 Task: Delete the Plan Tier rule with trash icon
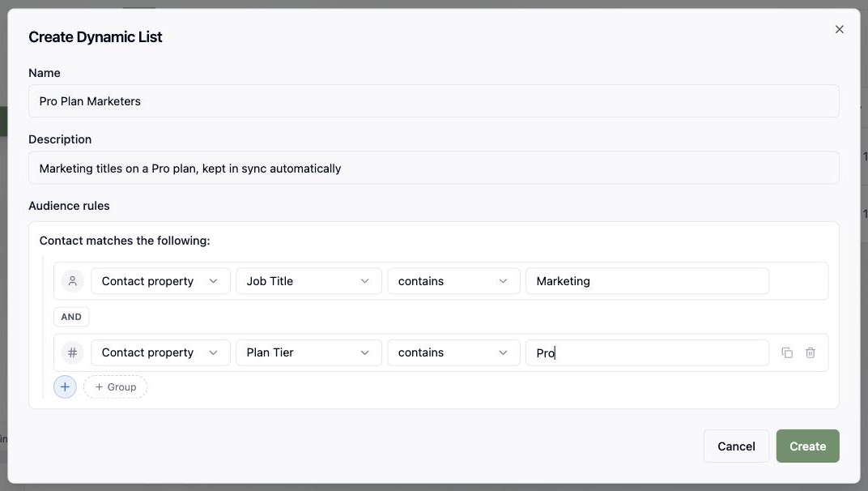(811, 353)
